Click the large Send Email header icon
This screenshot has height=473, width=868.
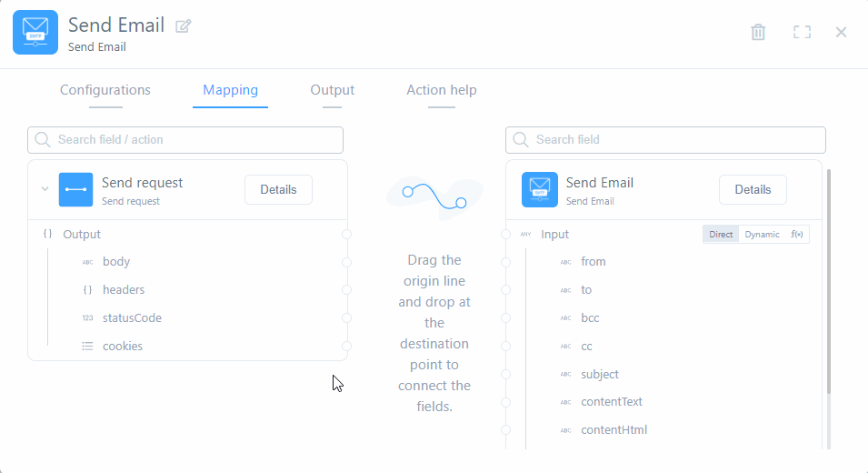click(x=35, y=33)
